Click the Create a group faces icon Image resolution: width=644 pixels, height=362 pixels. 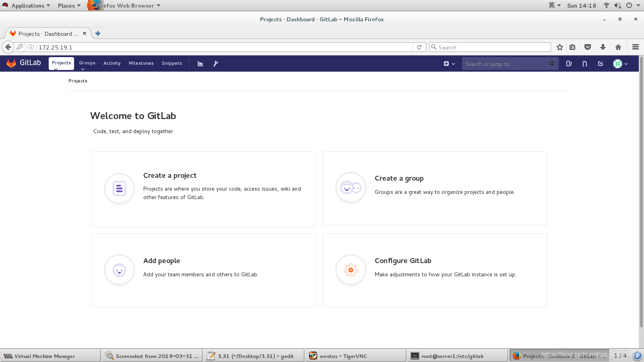351,187
